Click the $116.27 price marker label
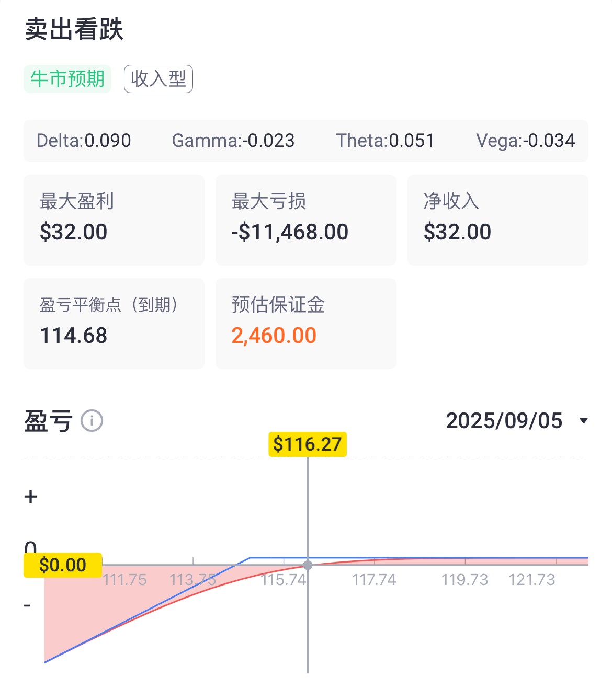The width and height of the screenshot is (612, 700). [x=308, y=444]
